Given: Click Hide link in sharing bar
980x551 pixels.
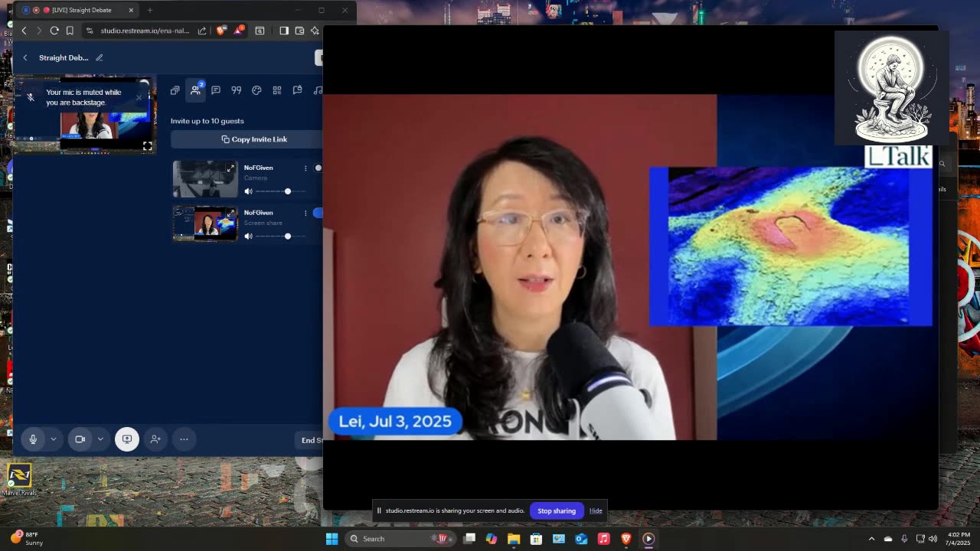Looking at the screenshot, I should coord(596,511).
